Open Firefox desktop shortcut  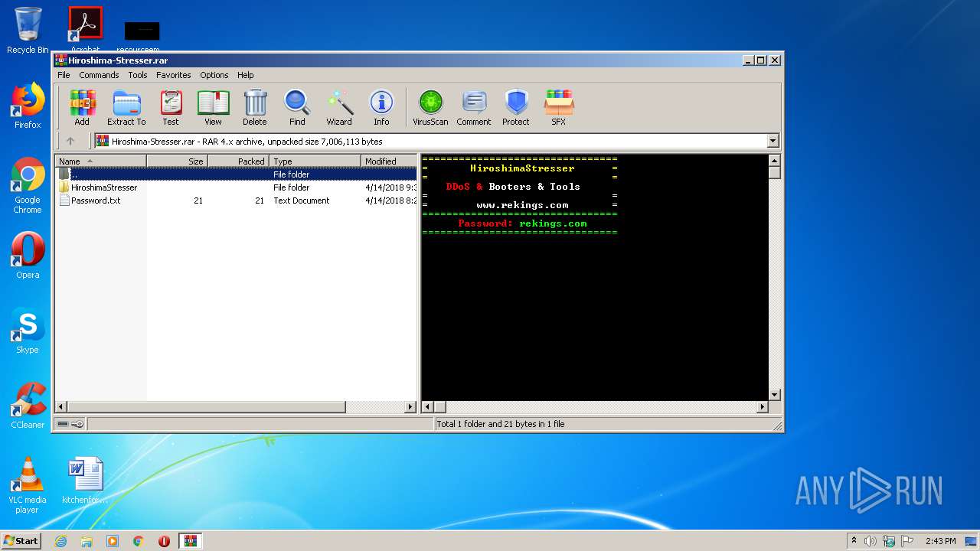click(x=28, y=106)
